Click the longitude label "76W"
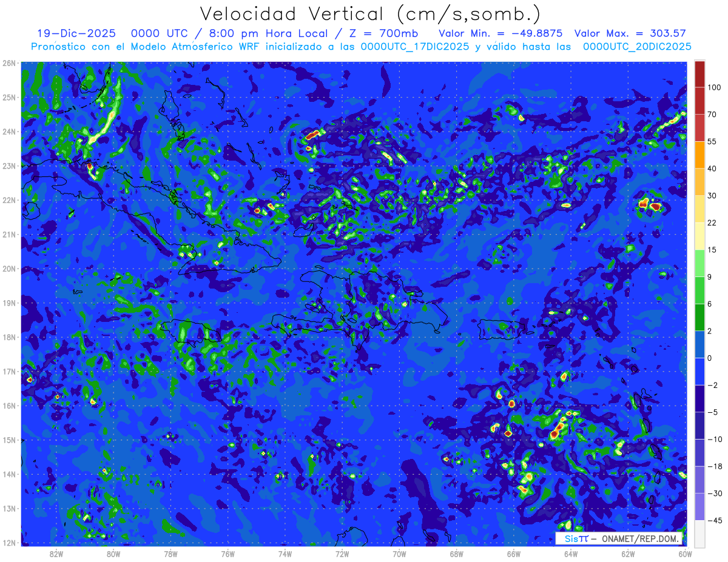The image size is (728, 562). (x=227, y=554)
